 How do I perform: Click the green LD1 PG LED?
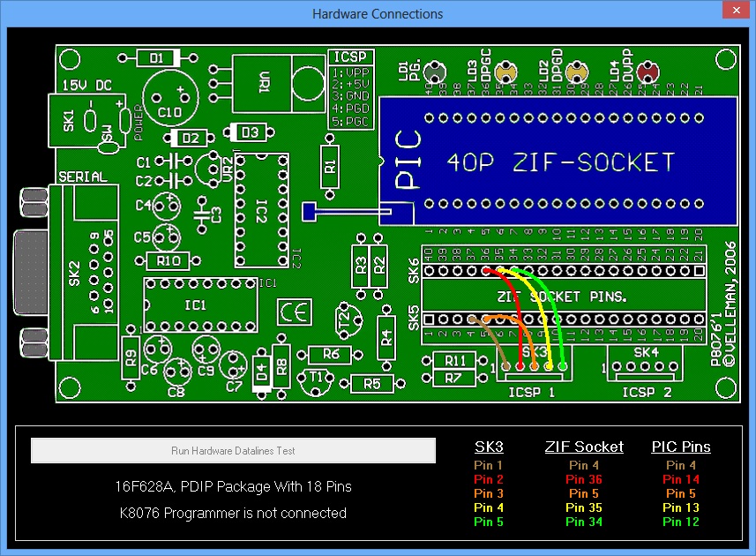pos(435,73)
